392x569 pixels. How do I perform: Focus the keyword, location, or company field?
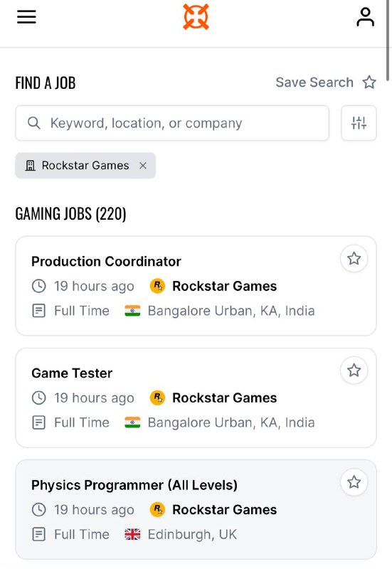172,123
